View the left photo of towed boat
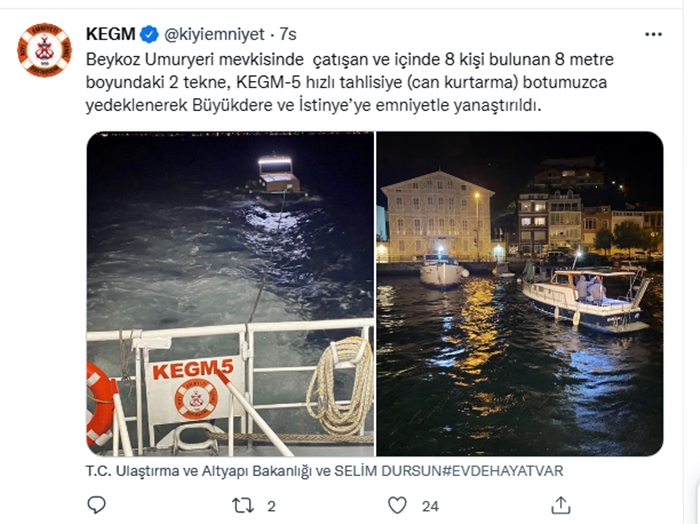This screenshot has width=700, height=524. point(230,294)
